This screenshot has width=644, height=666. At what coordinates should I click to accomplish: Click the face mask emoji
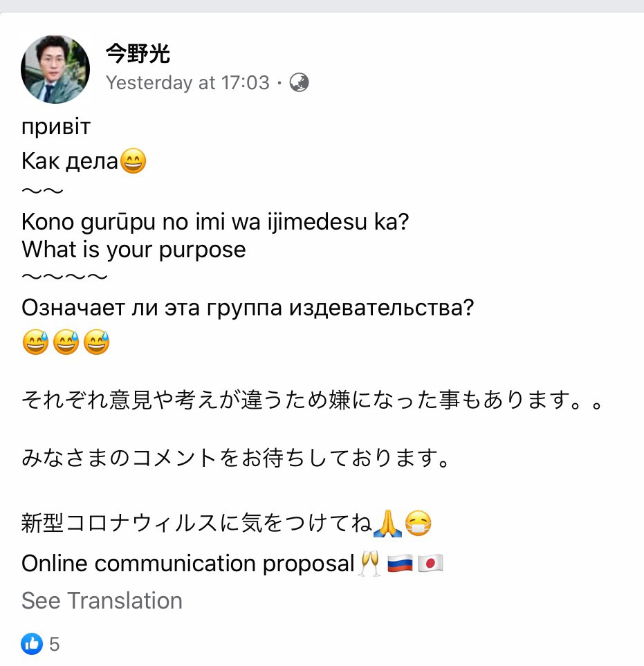pyautogui.click(x=418, y=524)
